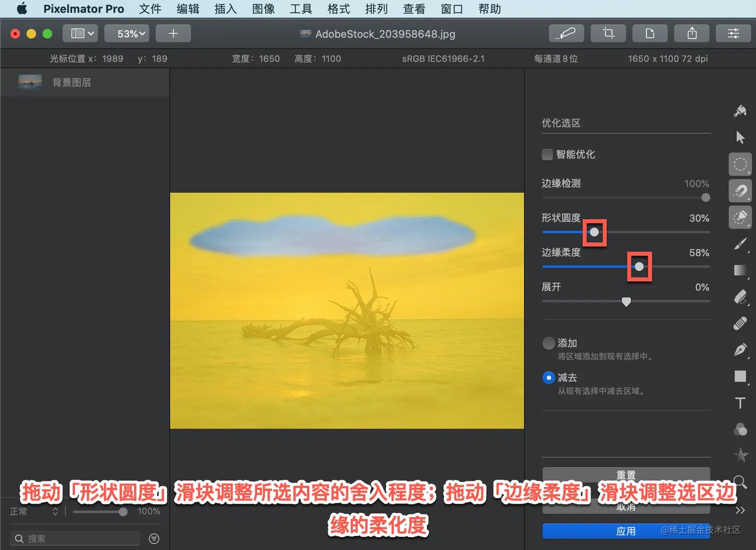Open the Effects star tool
The width and height of the screenshot is (756, 550).
click(x=740, y=455)
